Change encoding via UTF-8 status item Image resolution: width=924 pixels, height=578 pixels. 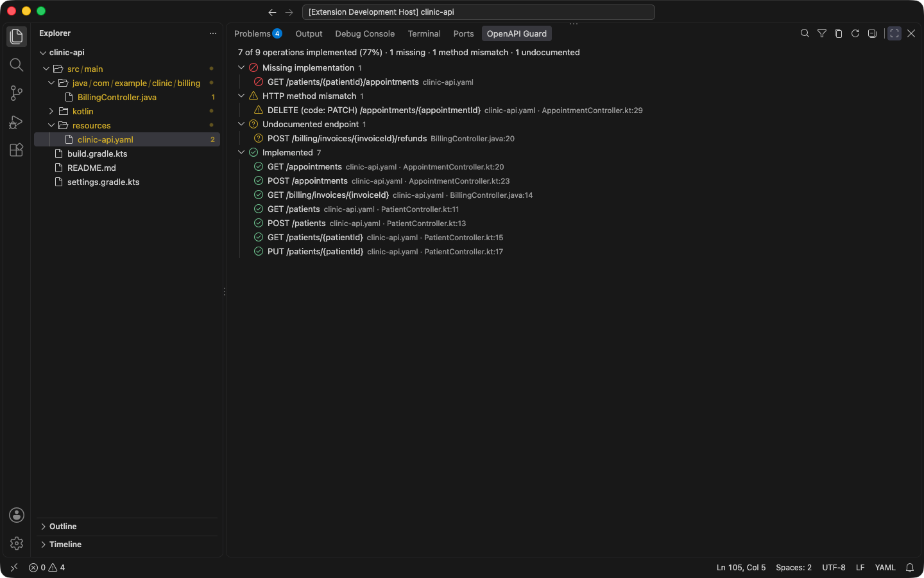834,568
